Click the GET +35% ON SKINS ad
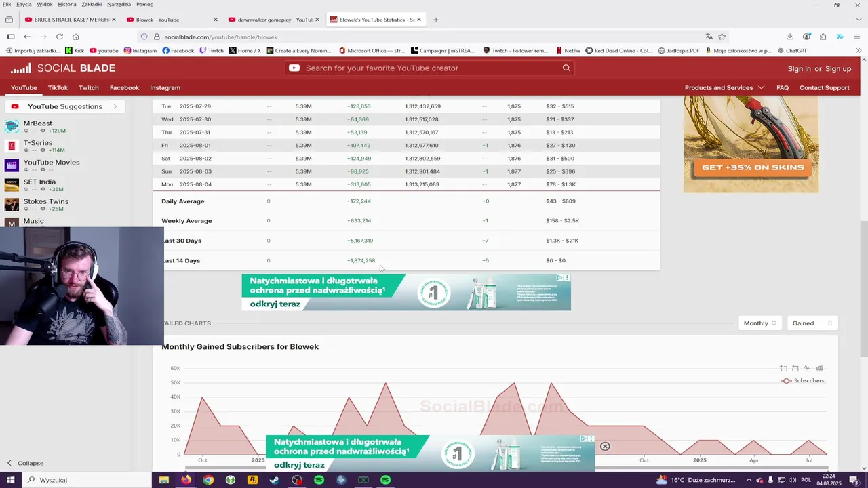Viewport: 868px width, 488px height. click(x=753, y=167)
